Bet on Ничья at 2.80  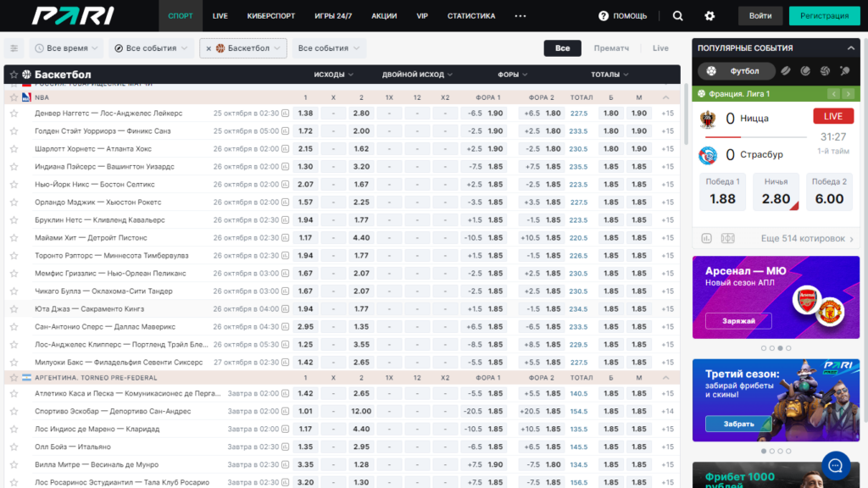(776, 192)
